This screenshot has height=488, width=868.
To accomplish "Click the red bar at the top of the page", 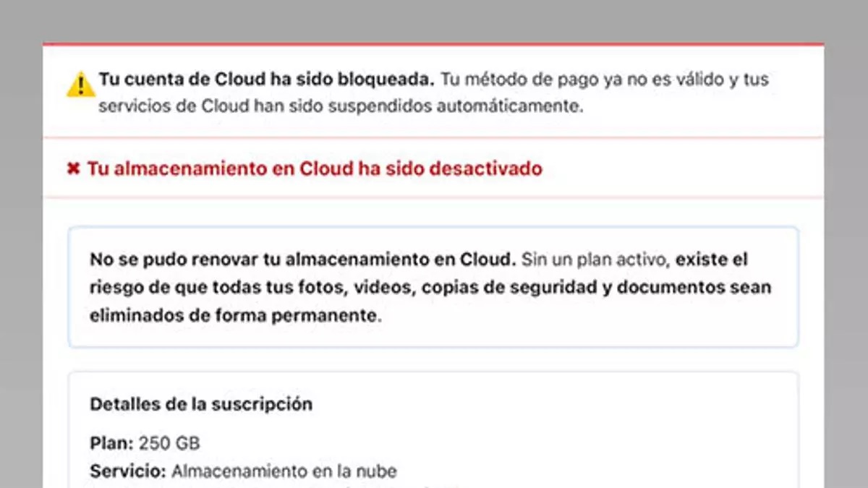I will tap(434, 43).
